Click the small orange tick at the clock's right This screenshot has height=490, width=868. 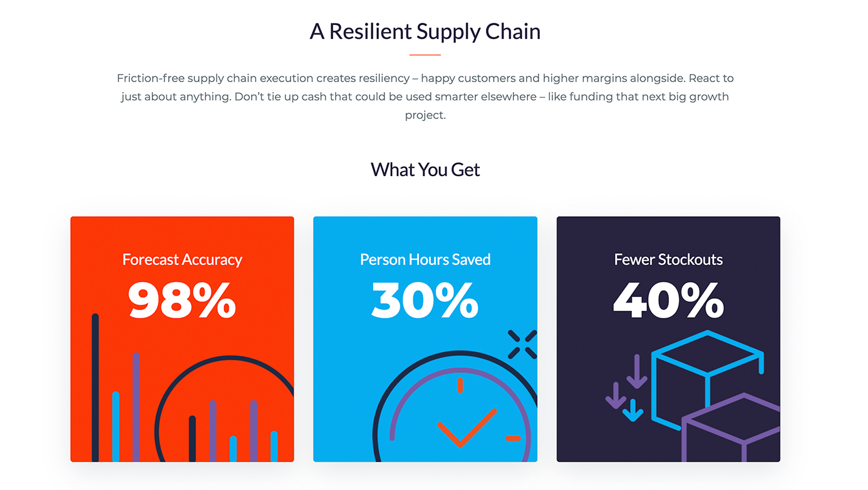pyautogui.click(x=513, y=438)
